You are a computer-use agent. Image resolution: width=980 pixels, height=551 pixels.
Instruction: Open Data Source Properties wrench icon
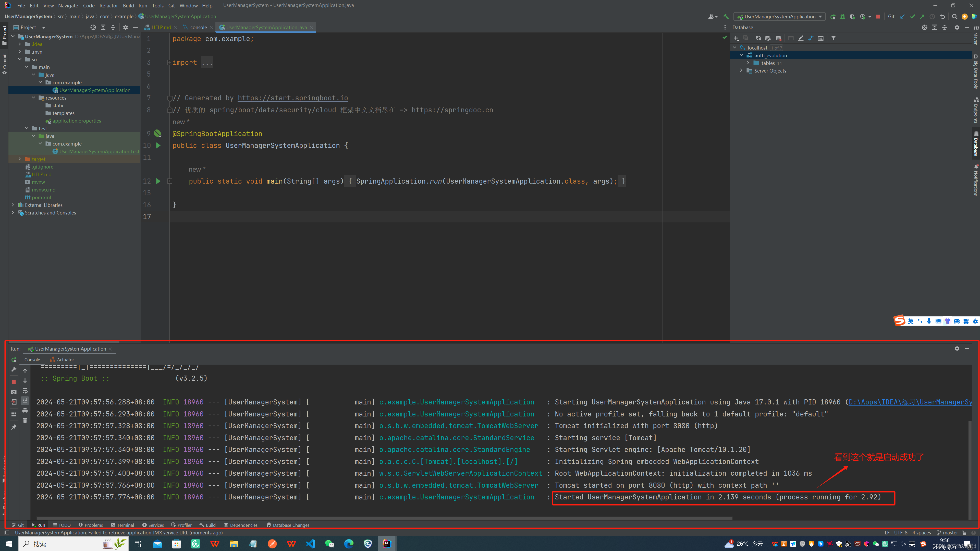tap(768, 38)
